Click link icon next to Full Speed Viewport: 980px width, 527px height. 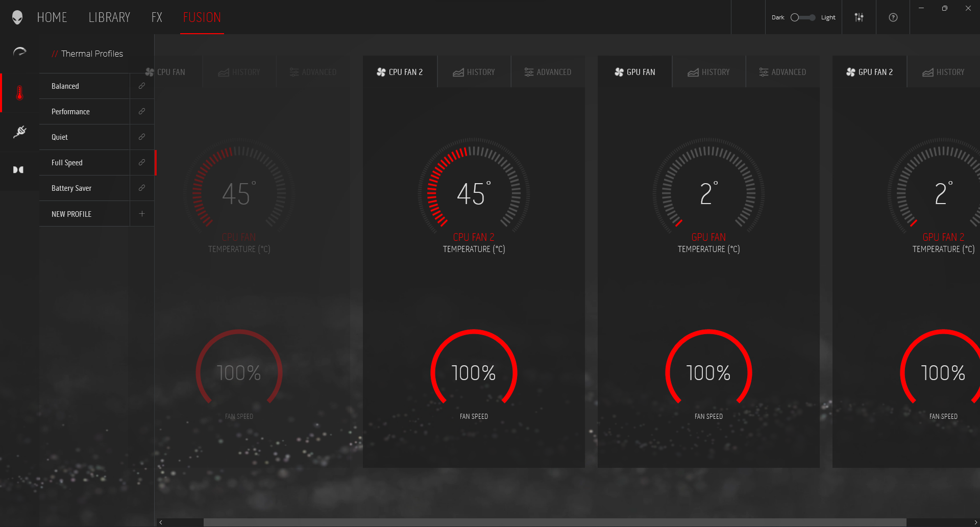tap(142, 162)
